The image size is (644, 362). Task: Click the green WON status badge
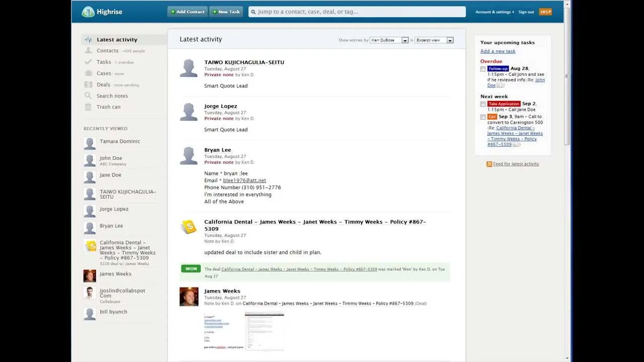coord(190,268)
